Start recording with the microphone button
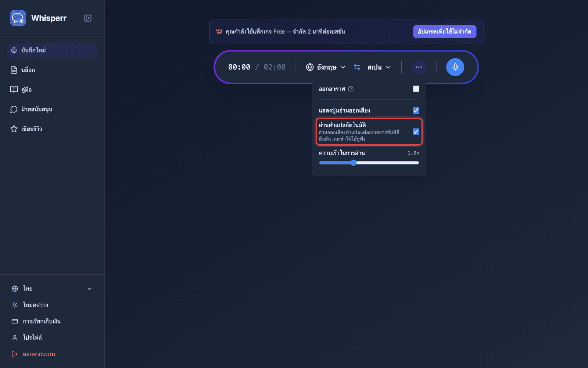 tap(455, 67)
